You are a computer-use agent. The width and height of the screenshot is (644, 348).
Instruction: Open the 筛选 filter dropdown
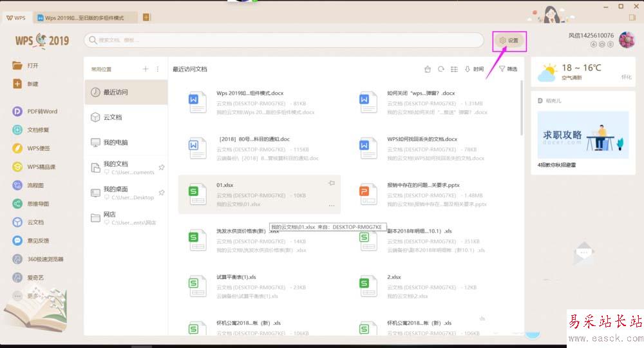click(508, 69)
